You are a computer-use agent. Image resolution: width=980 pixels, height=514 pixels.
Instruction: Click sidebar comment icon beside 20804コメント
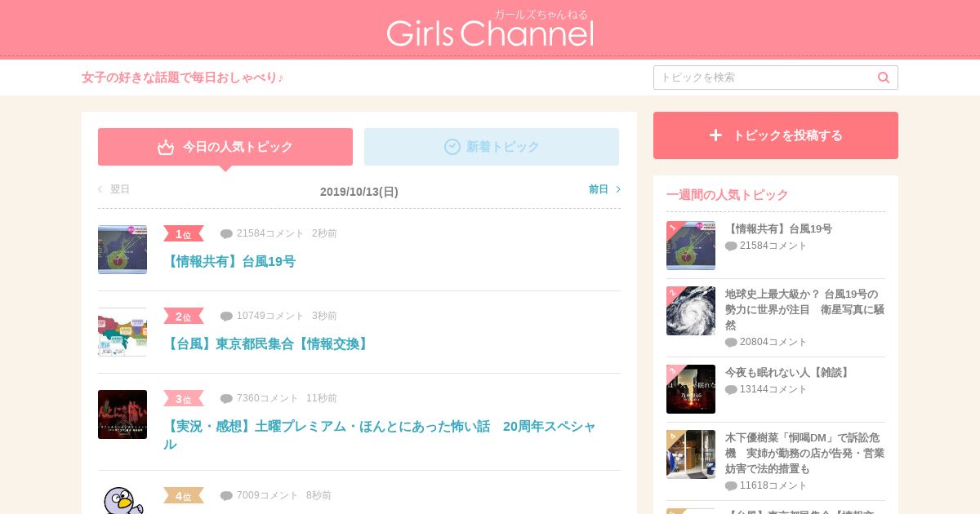coord(731,343)
